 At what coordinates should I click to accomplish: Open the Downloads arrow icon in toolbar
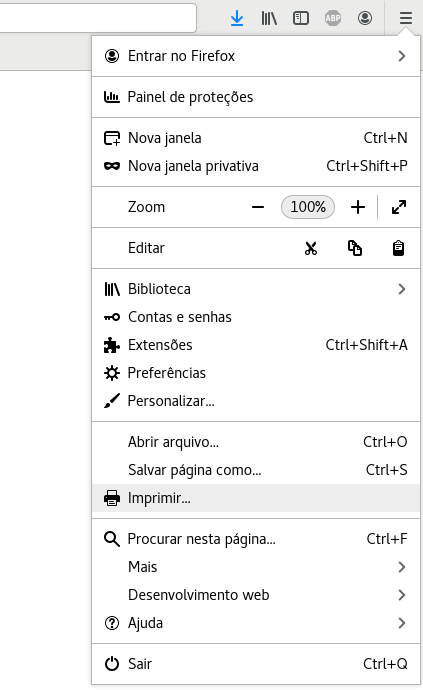click(x=237, y=18)
